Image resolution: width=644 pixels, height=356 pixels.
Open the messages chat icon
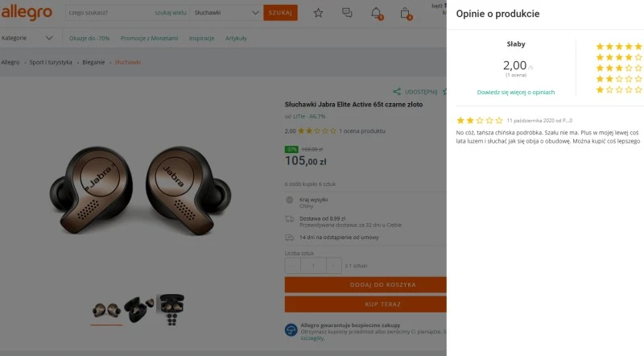(347, 13)
